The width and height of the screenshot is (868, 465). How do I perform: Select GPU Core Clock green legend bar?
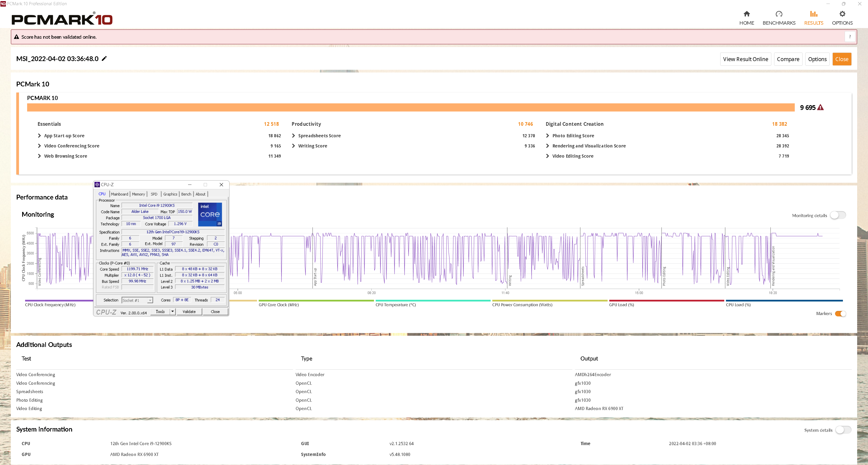(316, 300)
